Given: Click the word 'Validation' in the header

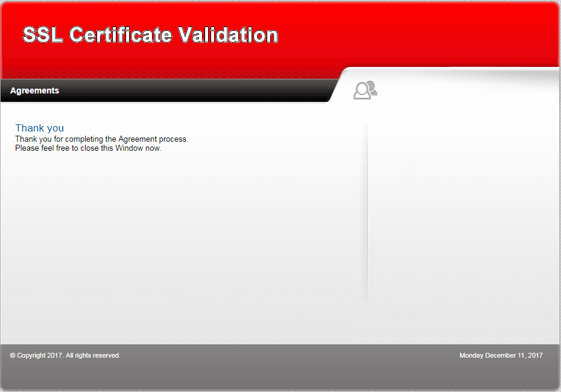Looking at the screenshot, I should (x=229, y=35).
